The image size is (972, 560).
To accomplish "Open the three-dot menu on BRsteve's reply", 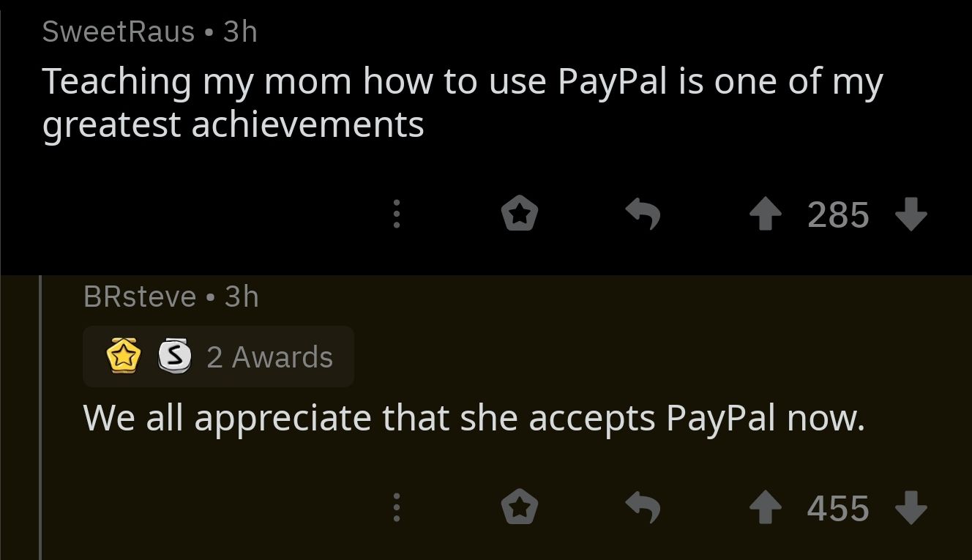I will tap(396, 508).
